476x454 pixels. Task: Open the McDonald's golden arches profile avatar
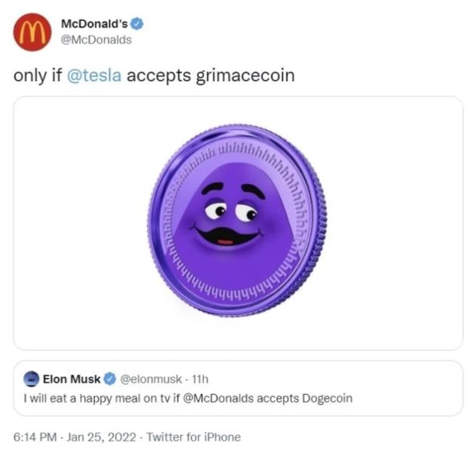pos(32,32)
